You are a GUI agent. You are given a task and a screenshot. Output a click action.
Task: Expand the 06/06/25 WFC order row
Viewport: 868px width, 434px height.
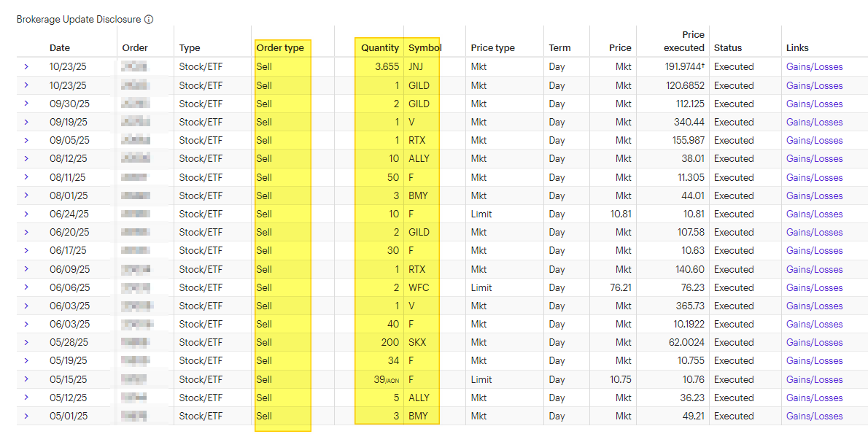(x=26, y=287)
